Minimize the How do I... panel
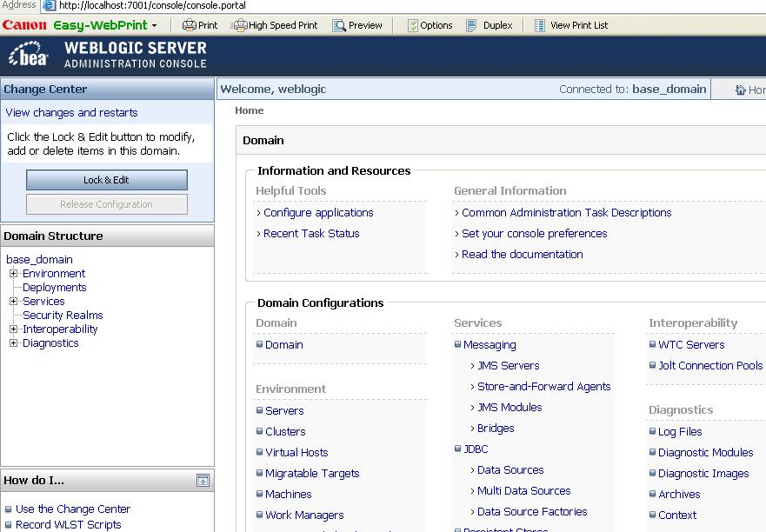Screen dimensions: 766x532 coord(203,480)
